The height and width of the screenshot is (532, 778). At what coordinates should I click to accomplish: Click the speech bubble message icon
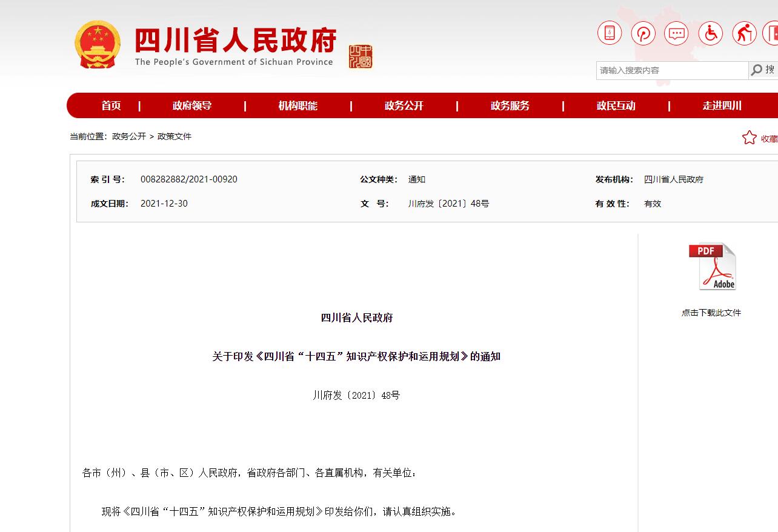click(x=676, y=33)
